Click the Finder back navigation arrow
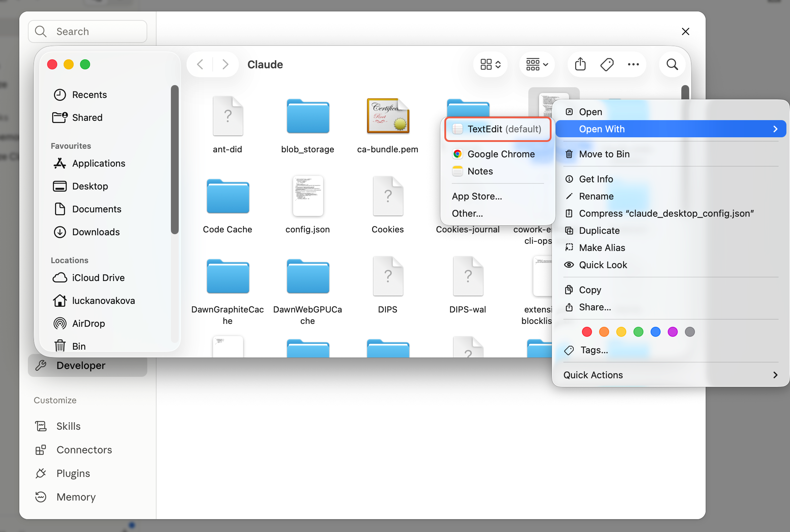790x532 pixels. [x=200, y=64]
